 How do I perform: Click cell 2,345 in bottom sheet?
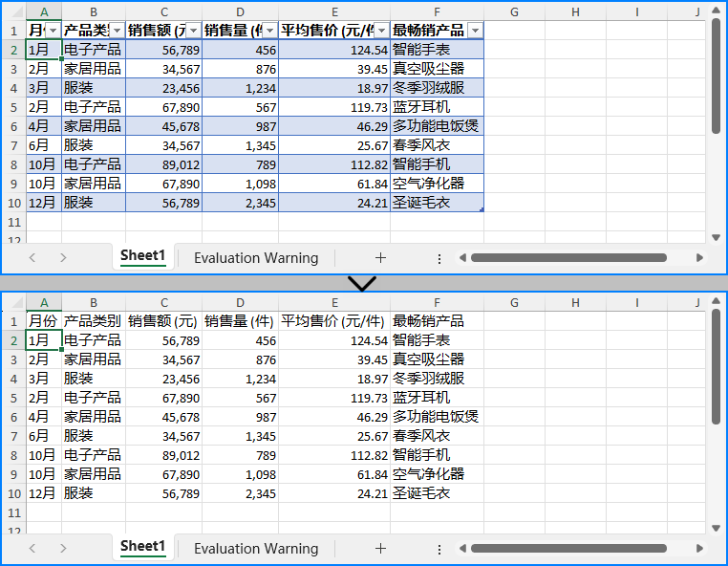coord(241,493)
